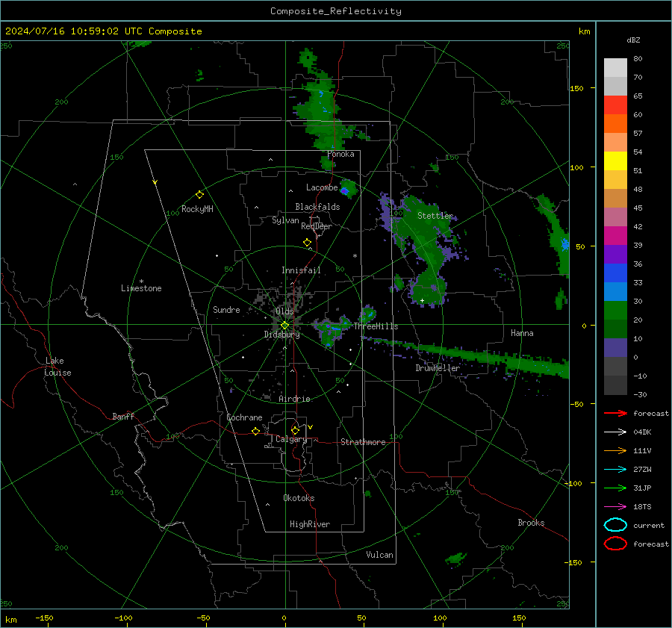Click the -150 tick on bottom axis

[44, 618]
